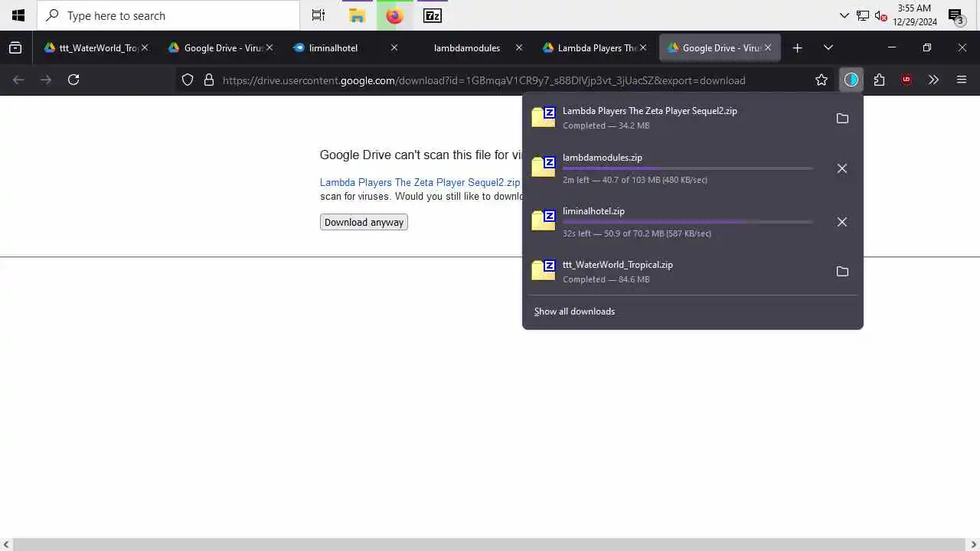Open Task View on the taskbar

coord(318,15)
